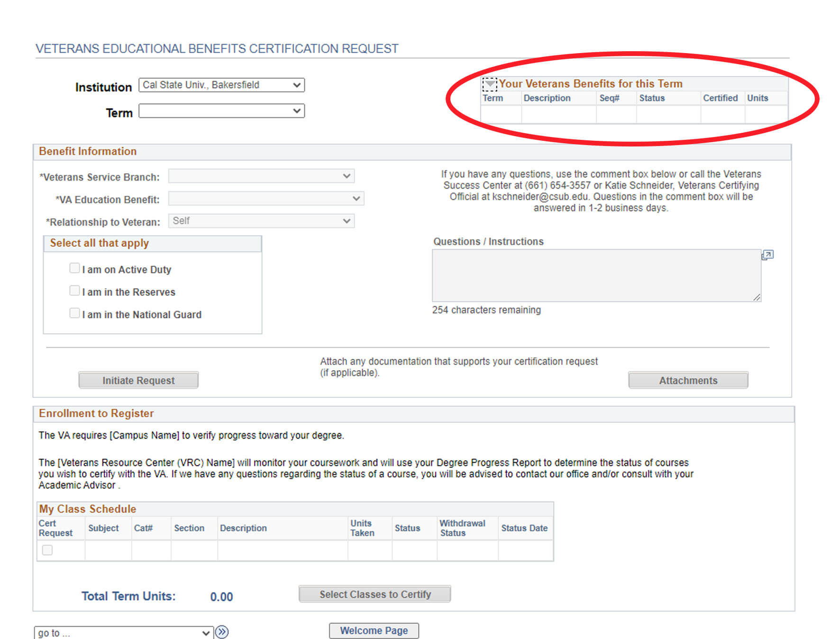The height and width of the screenshot is (639, 840).
Task: Open the Attachments button
Action: 688,380
